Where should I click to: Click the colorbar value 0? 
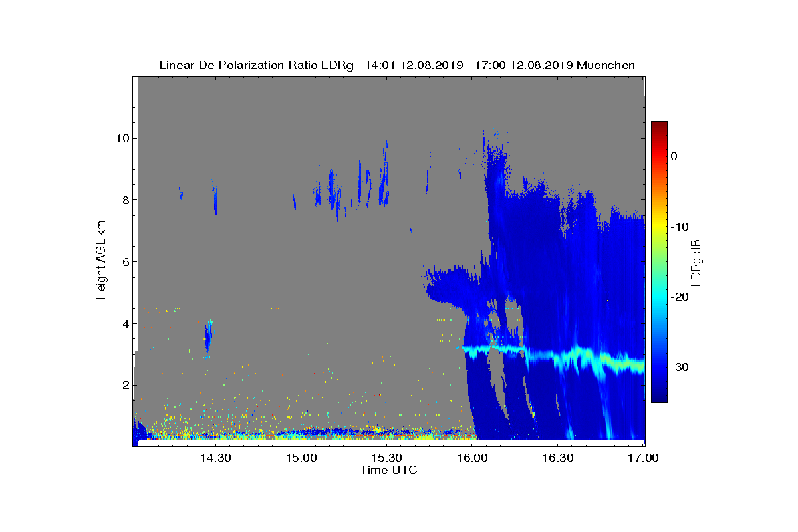[x=674, y=156]
